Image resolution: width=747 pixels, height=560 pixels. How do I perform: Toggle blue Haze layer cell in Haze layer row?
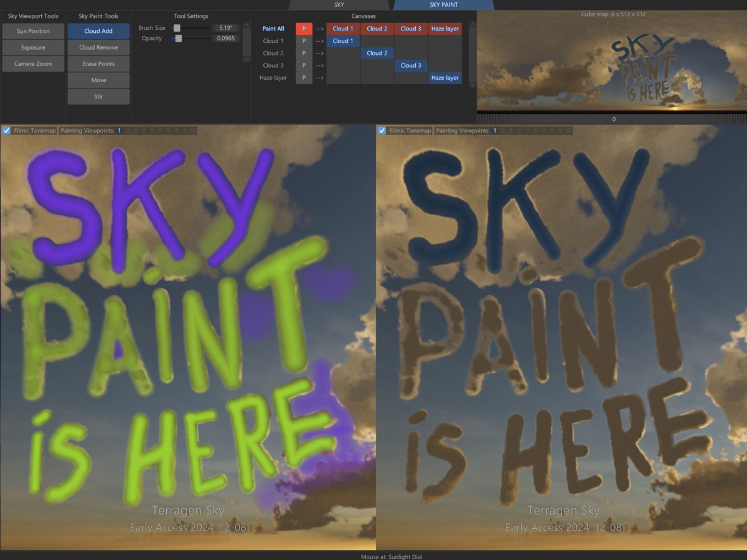[x=445, y=78]
